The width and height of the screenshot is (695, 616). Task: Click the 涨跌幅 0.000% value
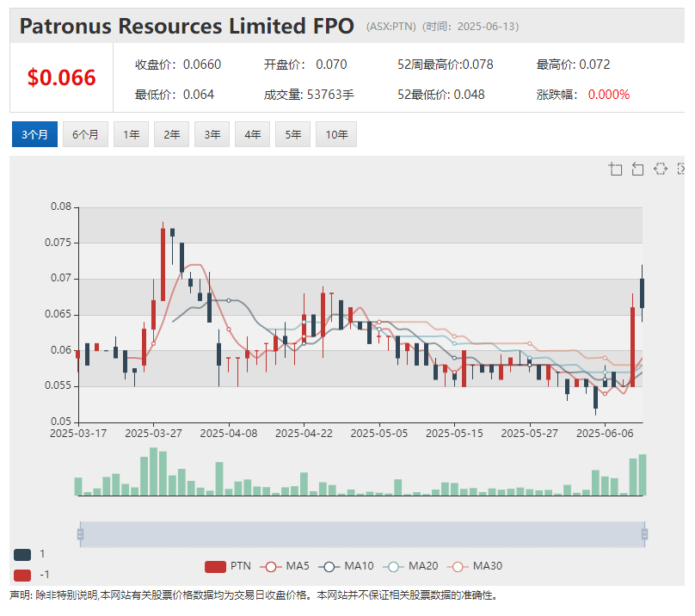[609, 95]
